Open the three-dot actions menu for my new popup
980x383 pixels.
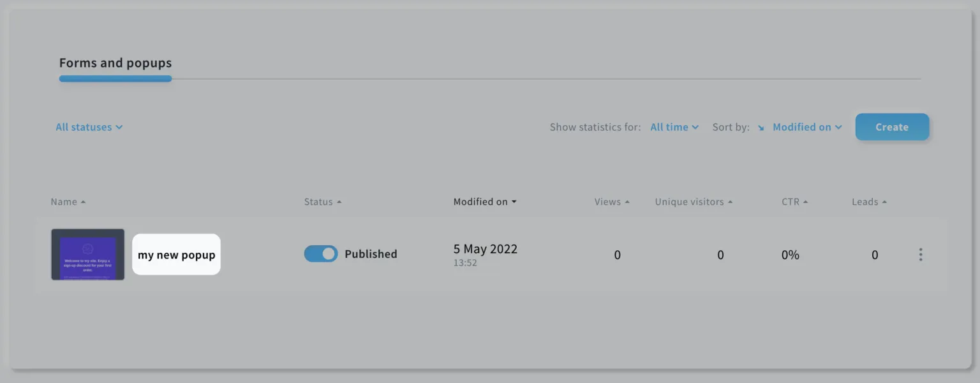point(921,254)
